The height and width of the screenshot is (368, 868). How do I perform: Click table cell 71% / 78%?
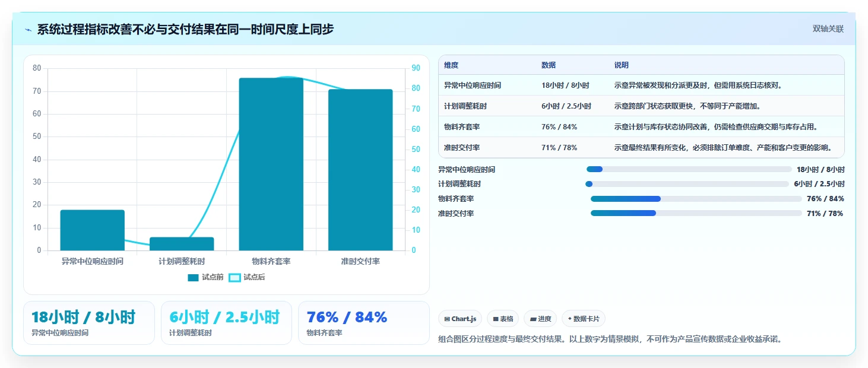click(559, 148)
